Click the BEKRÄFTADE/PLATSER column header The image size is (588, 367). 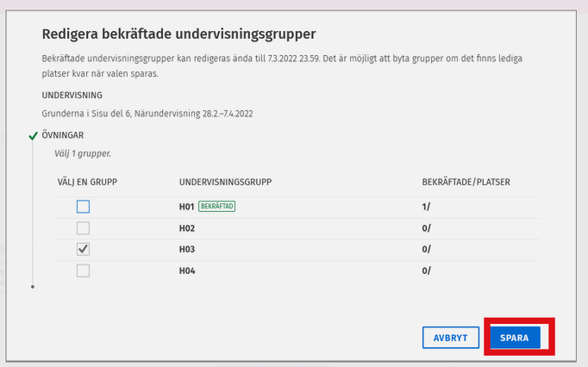[x=466, y=182]
